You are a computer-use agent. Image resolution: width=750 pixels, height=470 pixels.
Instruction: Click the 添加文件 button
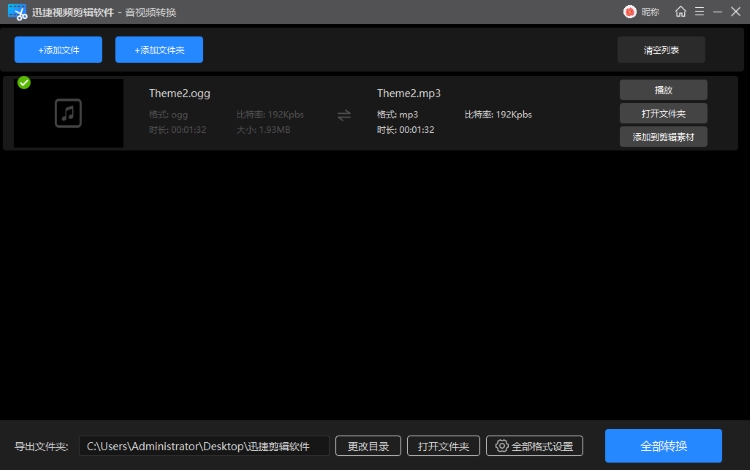(x=59, y=49)
